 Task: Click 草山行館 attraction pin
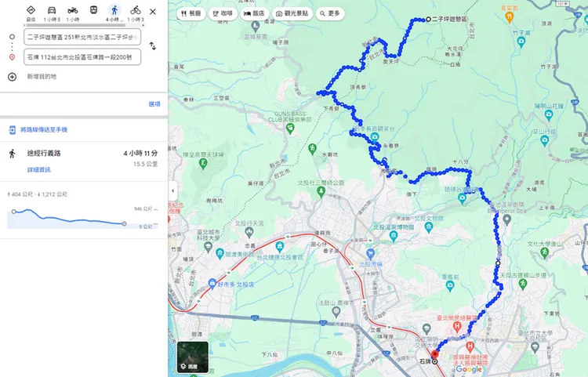545,141
